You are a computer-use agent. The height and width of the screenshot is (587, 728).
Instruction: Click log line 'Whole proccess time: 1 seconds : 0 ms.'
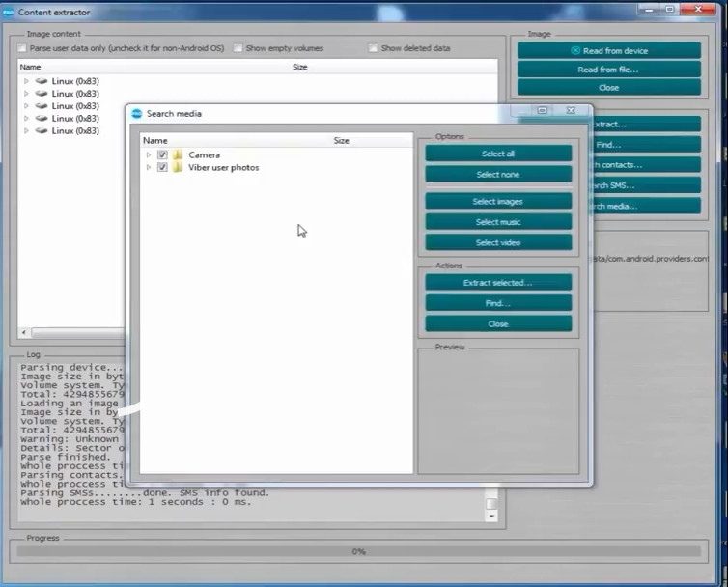coord(135,502)
